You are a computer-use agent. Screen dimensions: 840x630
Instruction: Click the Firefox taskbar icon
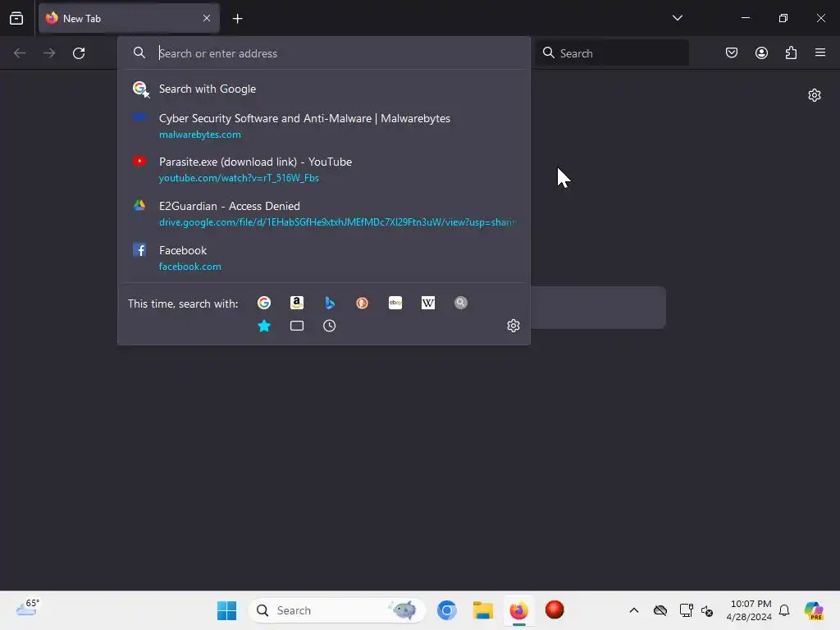click(x=518, y=610)
